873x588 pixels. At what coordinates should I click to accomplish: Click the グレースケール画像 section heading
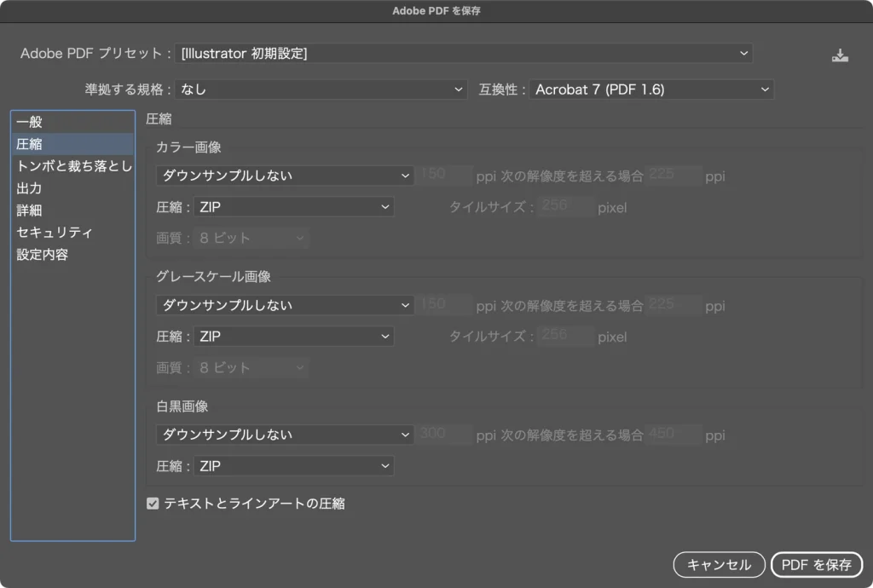[213, 276]
